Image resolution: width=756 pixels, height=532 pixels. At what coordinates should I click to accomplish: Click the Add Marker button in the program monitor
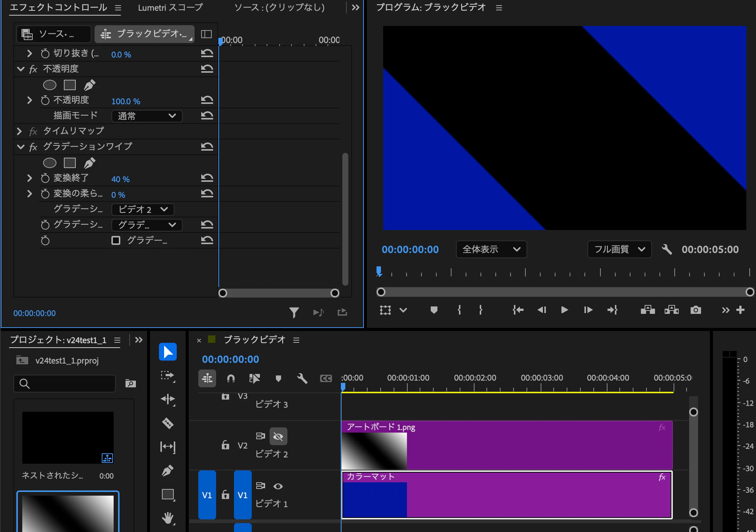click(434, 310)
